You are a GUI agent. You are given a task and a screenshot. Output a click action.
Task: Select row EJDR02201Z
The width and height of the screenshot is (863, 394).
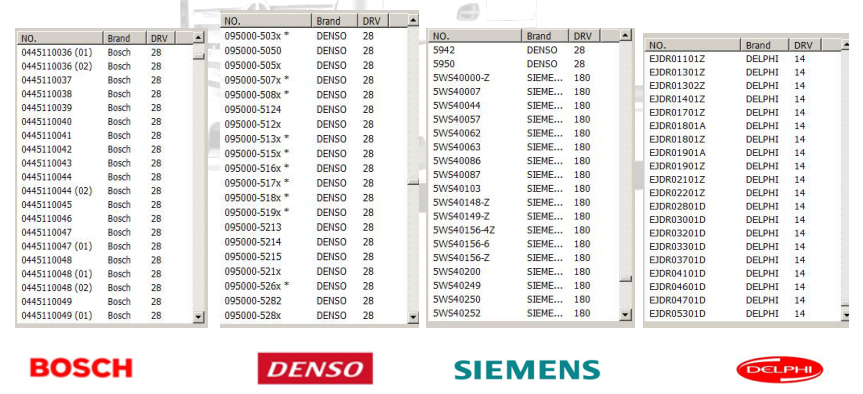[743, 193]
